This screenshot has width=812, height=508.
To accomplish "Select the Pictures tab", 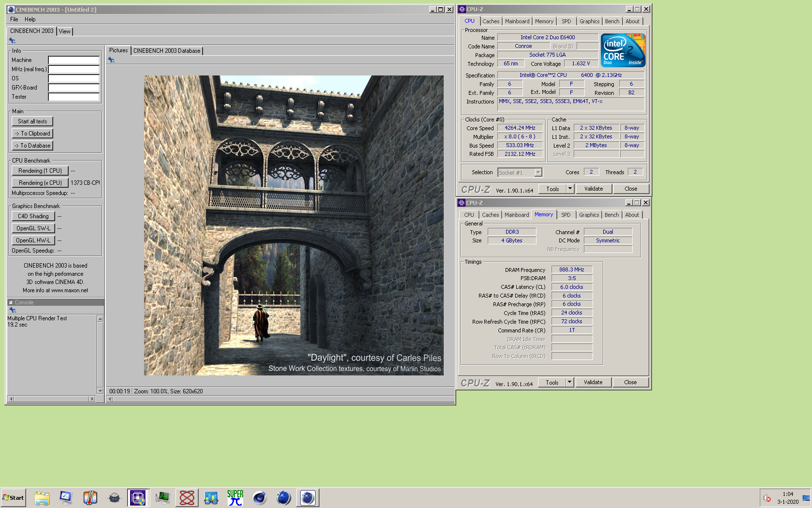I will [118, 50].
